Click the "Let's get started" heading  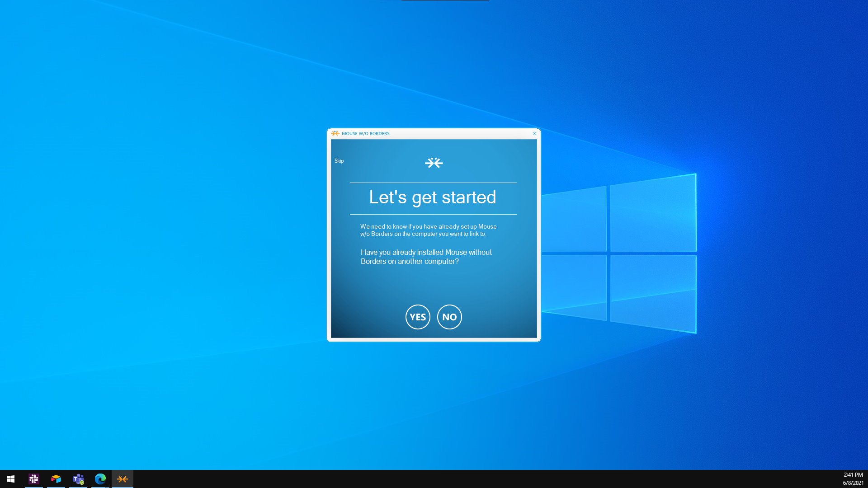(433, 197)
